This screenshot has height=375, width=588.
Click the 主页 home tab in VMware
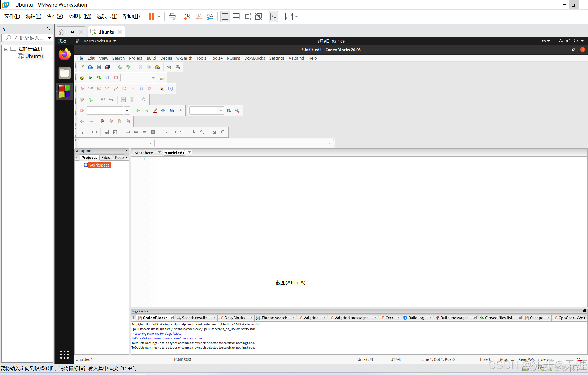(x=70, y=32)
